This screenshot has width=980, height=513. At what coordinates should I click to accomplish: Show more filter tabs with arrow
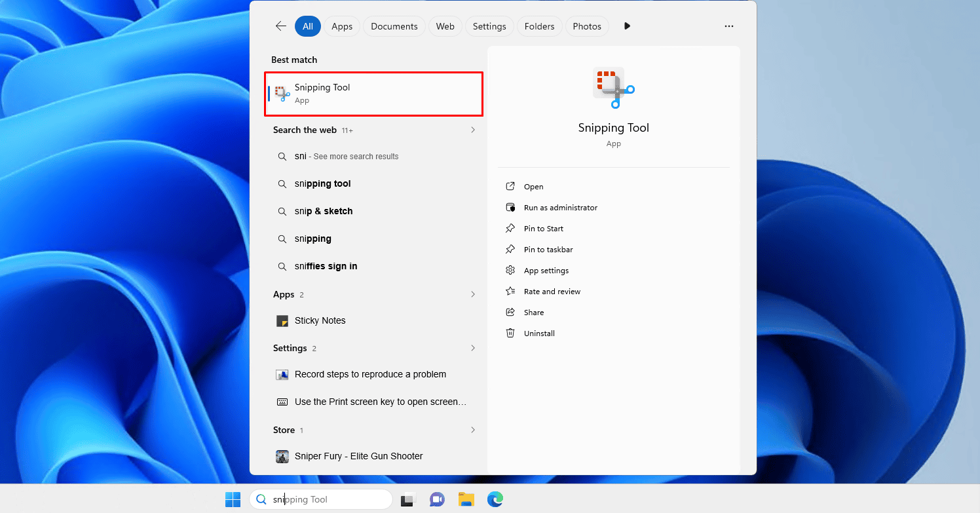[x=627, y=26]
